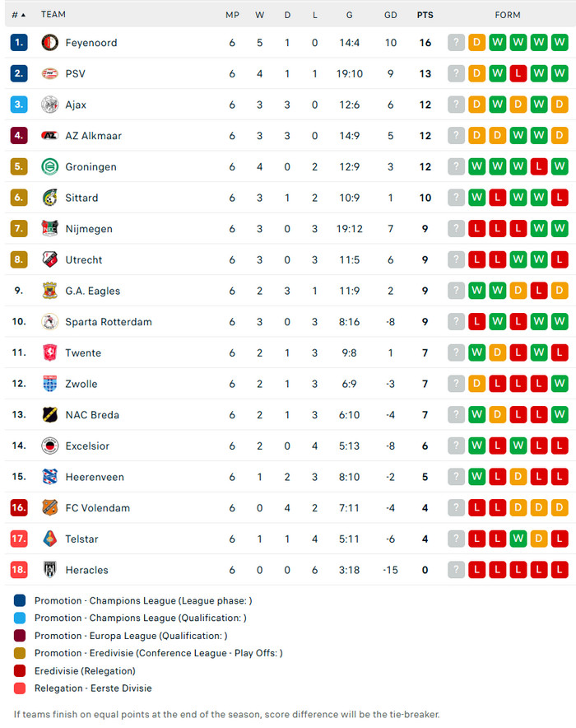Sort standings by GD column header
The height and width of the screenshot is (728, 576).
(390, 15)
